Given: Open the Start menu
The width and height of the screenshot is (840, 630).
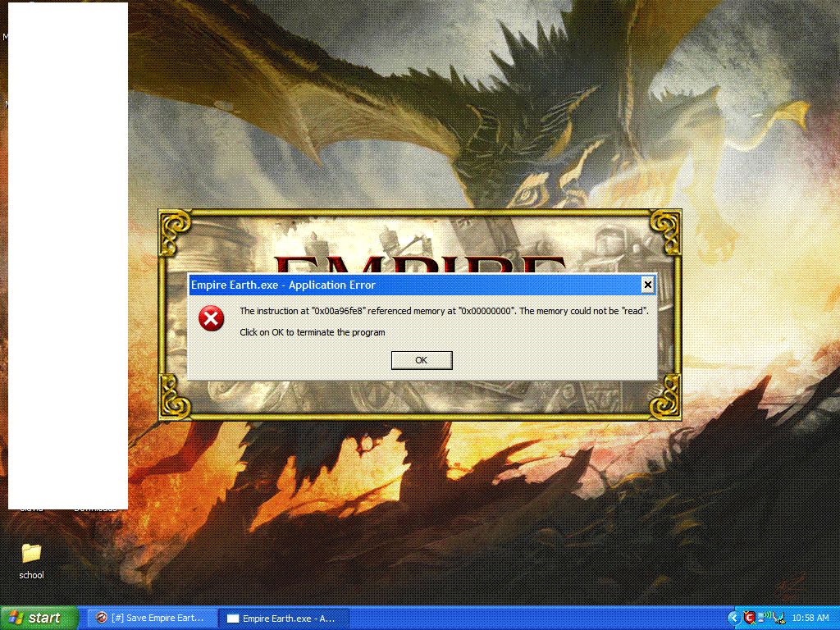Looking at the screenshot, I should (39, 618).
